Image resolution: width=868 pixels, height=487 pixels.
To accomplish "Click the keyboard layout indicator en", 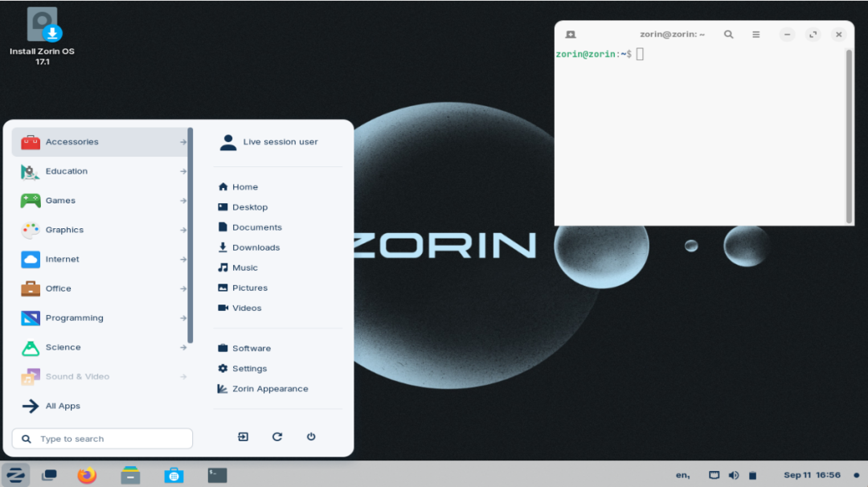I will point(682,475).
